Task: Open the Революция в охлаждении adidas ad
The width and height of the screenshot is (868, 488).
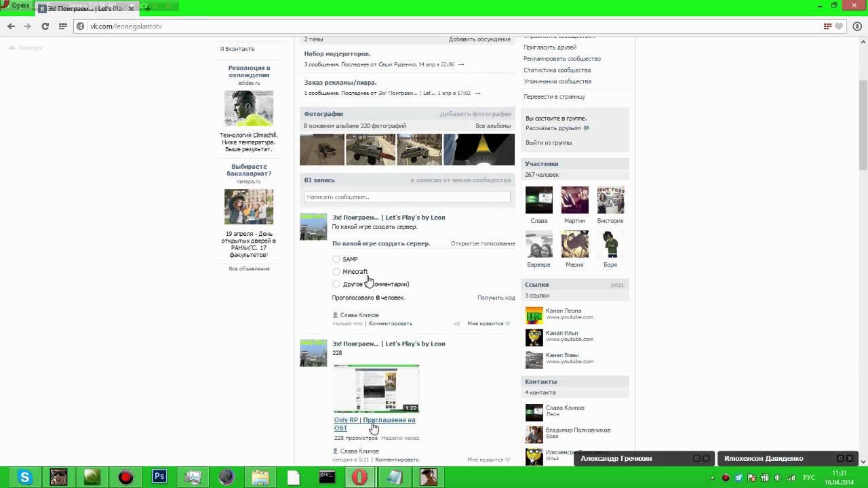Action: (x=249, y=71)
